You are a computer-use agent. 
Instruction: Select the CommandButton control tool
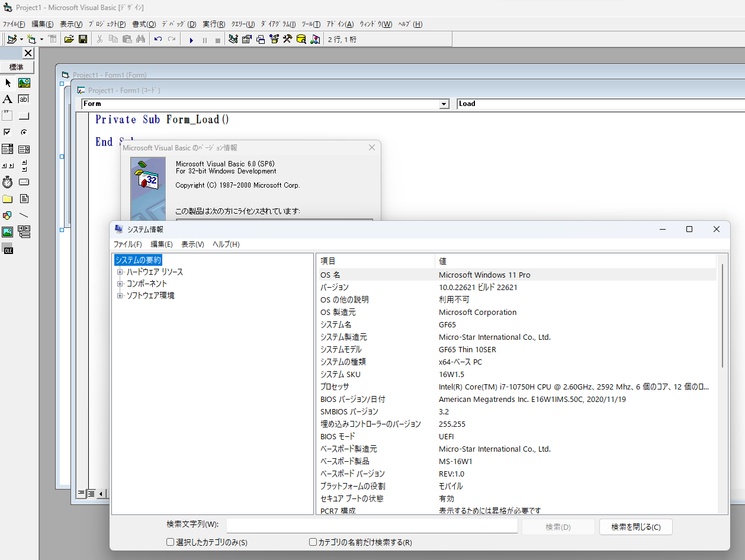pyautogui.click(x=24, y=116)
